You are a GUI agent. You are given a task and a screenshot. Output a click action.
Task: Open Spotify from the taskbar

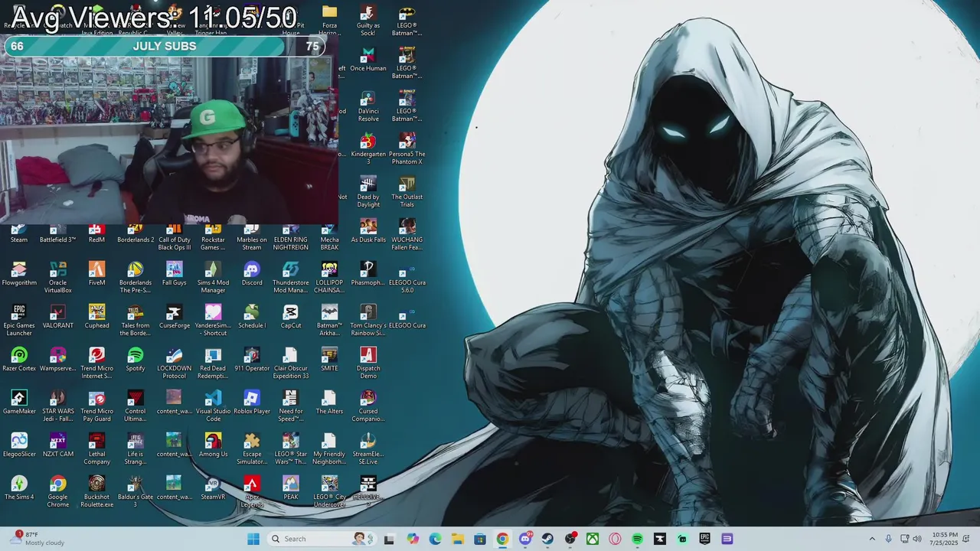(x=637, y=539)
